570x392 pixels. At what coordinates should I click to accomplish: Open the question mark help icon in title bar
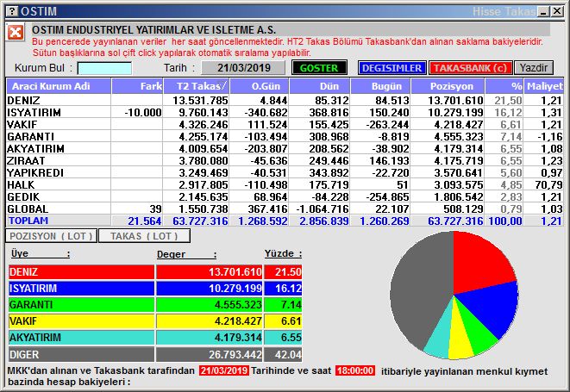(x=12, y=11)
